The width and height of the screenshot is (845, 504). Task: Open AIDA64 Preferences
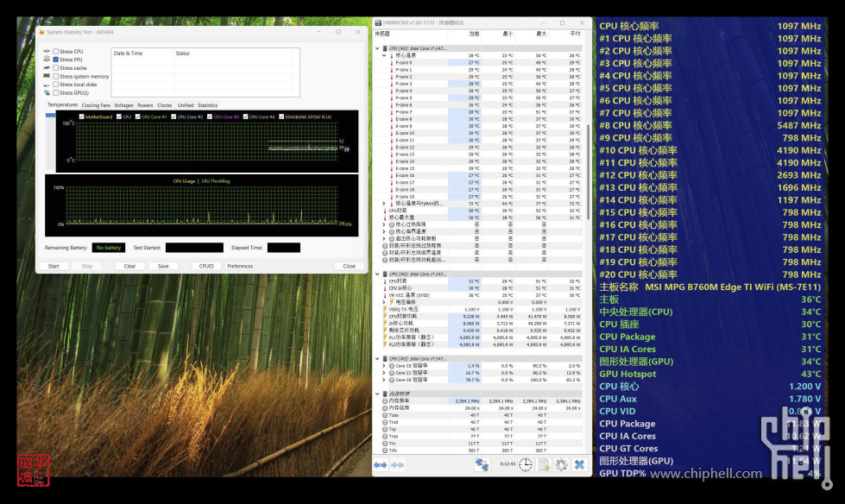(x=240, y=267)
